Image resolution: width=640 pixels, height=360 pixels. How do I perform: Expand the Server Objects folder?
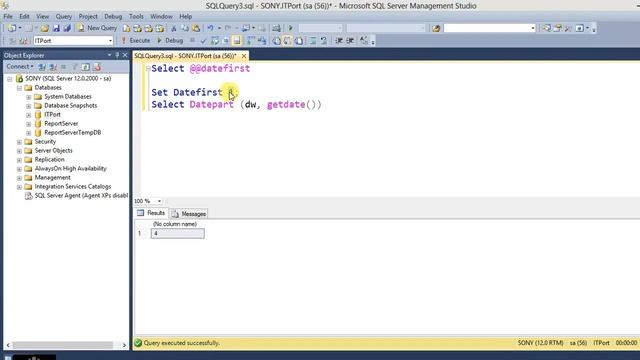pos(19,151)
